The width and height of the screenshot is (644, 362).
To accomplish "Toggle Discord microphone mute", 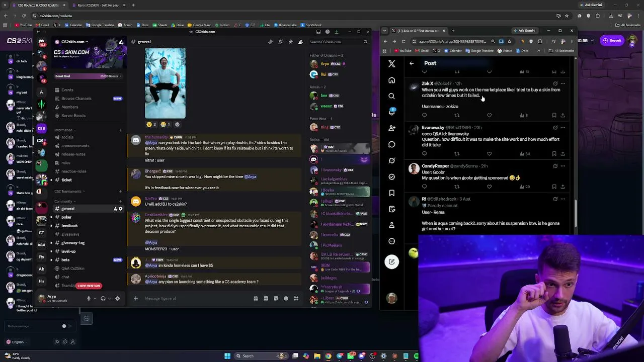I will click(89, 298).
